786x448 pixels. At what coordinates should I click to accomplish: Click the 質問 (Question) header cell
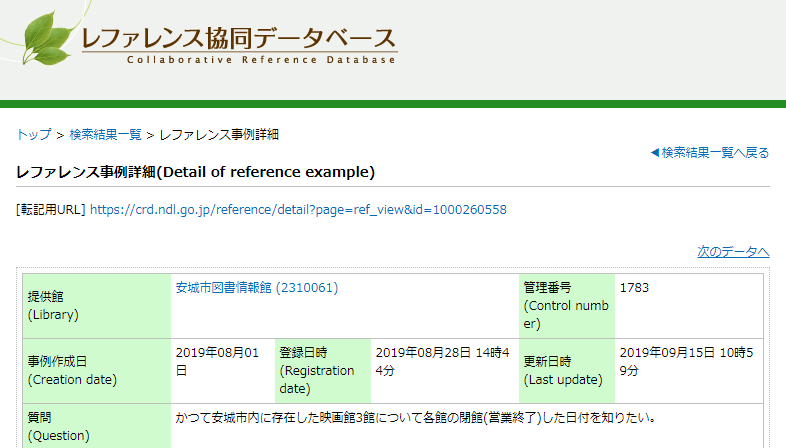(97, 426)
